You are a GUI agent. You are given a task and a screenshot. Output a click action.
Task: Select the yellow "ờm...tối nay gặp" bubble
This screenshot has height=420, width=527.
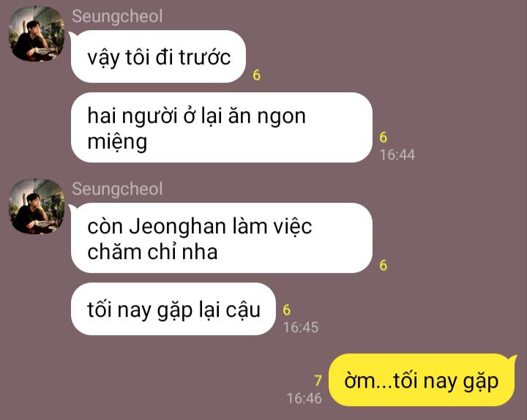point(422,380)
